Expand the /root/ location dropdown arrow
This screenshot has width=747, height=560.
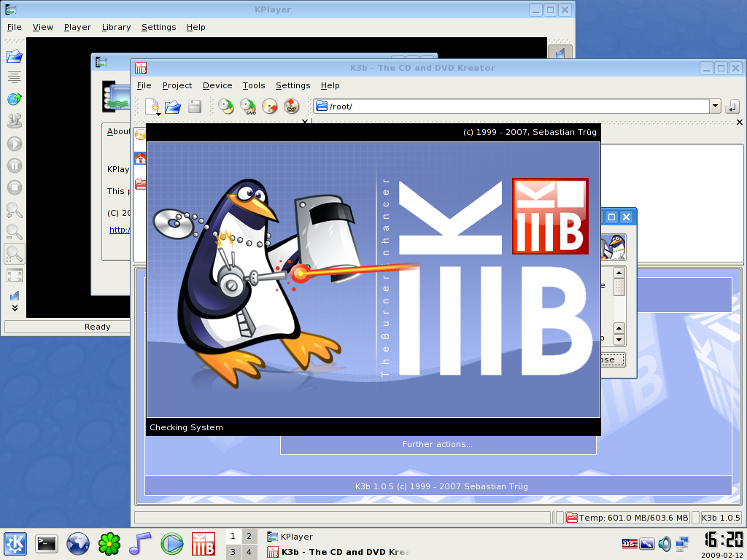tap(715, 106)
